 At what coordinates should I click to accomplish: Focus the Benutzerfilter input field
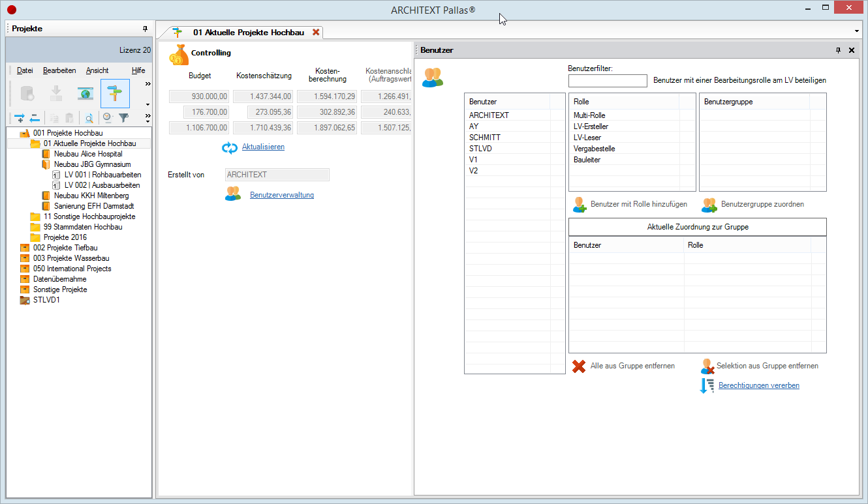608,81
